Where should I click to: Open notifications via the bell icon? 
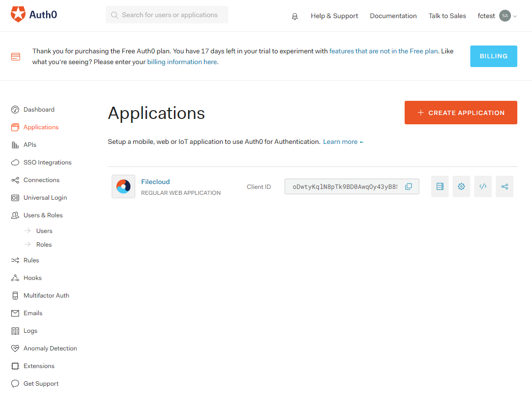(294, 16)
